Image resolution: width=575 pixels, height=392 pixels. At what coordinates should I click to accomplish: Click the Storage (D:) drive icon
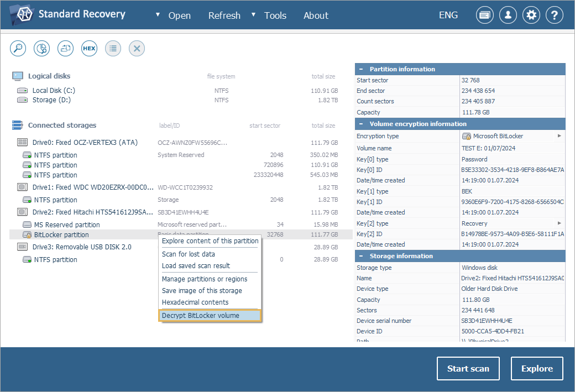22,100
